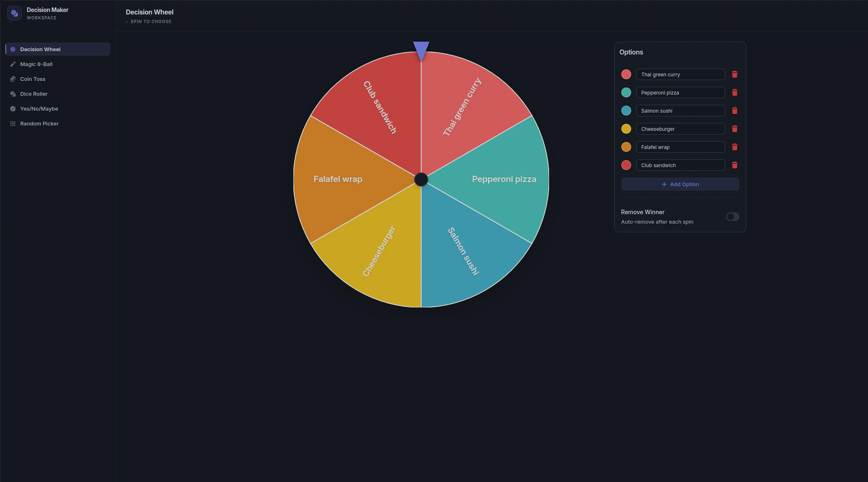Open the Dice Roller tool

point(58,94)
